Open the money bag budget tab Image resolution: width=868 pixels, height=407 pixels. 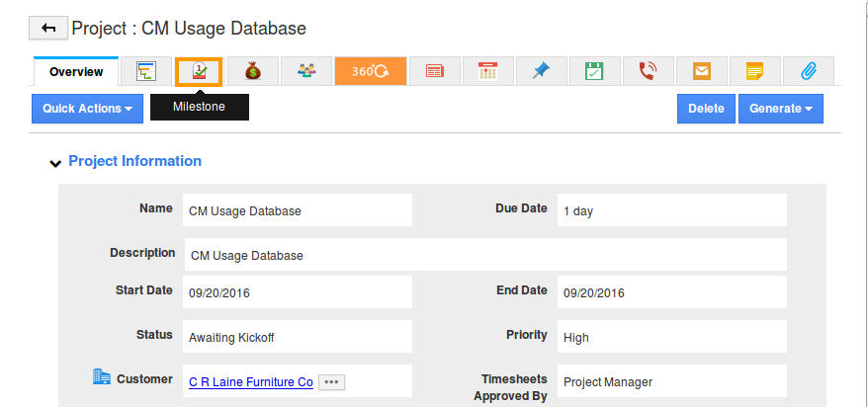click(252, 71)
